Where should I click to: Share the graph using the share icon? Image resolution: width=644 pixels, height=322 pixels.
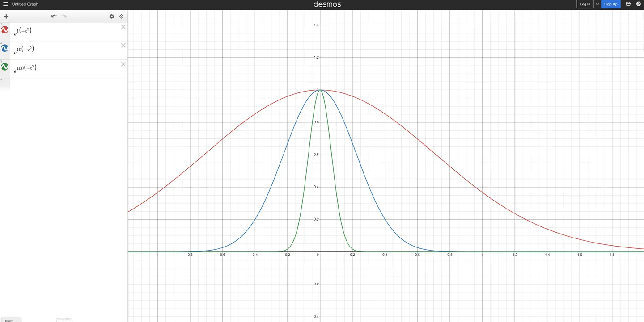628,4
